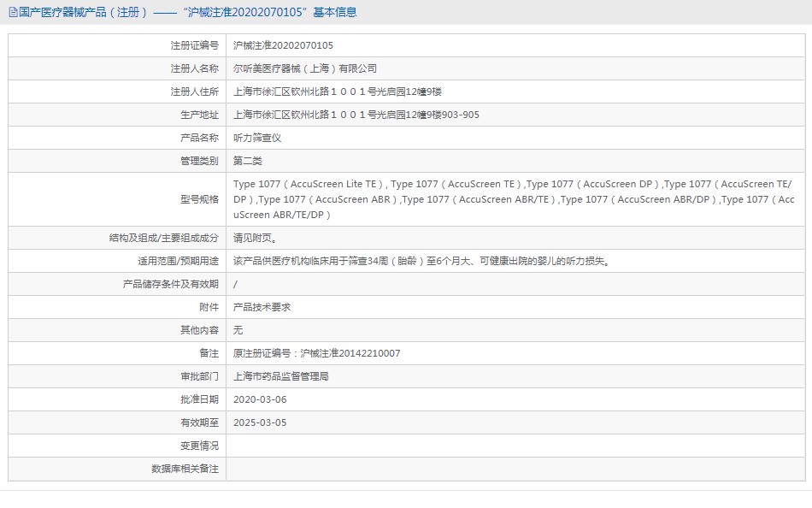Click the label 有效期至
The width and height of the screenshot is (812, 508).
tap(199, 422)
